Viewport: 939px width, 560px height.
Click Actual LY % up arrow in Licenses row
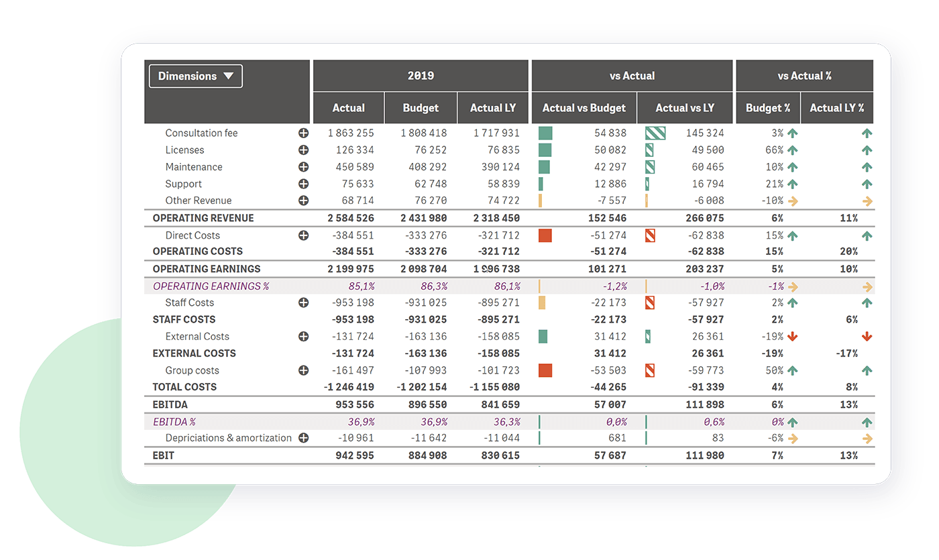(x=867, y=150)
